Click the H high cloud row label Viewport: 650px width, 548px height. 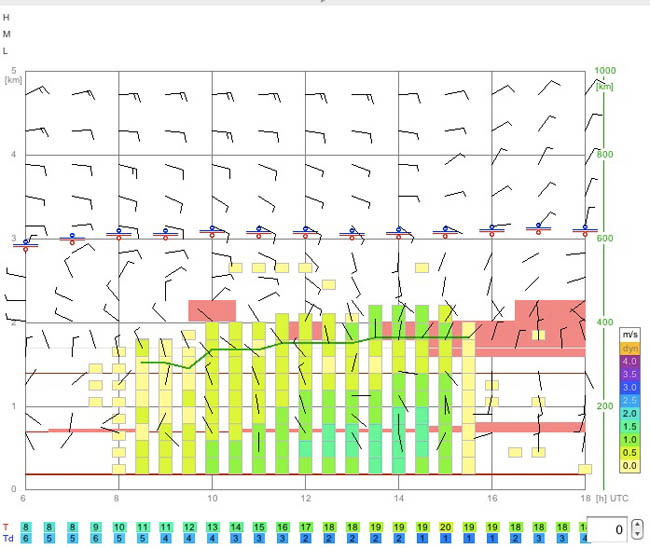(6, 17)
